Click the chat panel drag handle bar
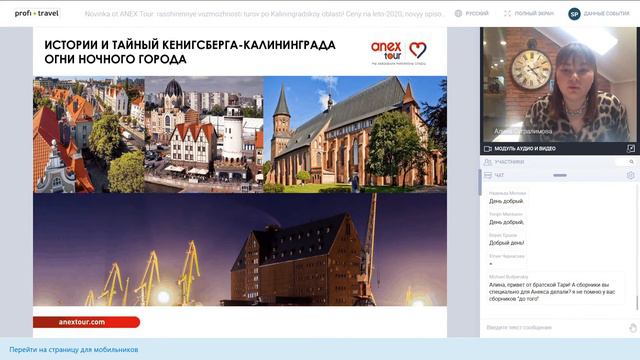The width and height of the screenshot is (640, 360). pyautogui.click(x=560, y=175)
